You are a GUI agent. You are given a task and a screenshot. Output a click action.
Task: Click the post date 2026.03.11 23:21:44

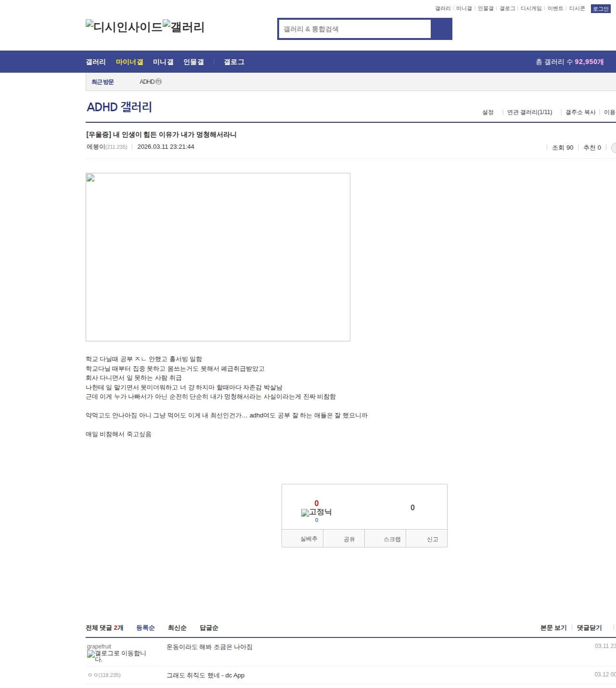(166, 147)
